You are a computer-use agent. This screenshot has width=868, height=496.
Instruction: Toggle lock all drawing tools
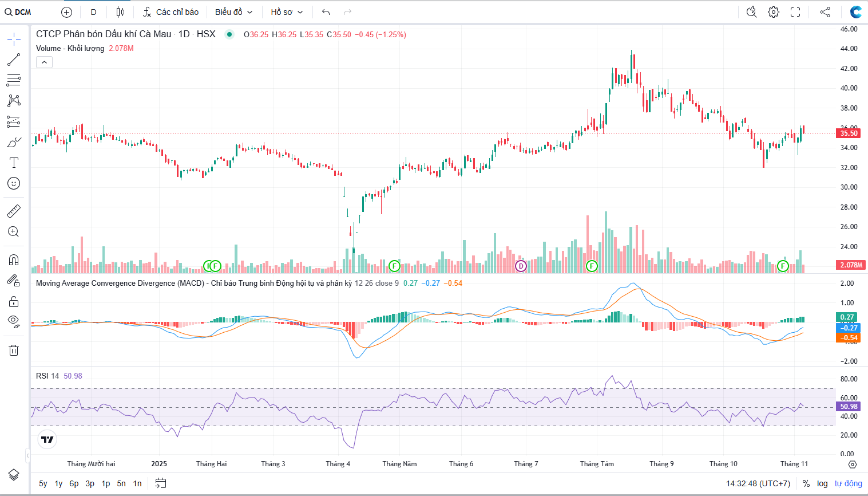pos(14,301)
